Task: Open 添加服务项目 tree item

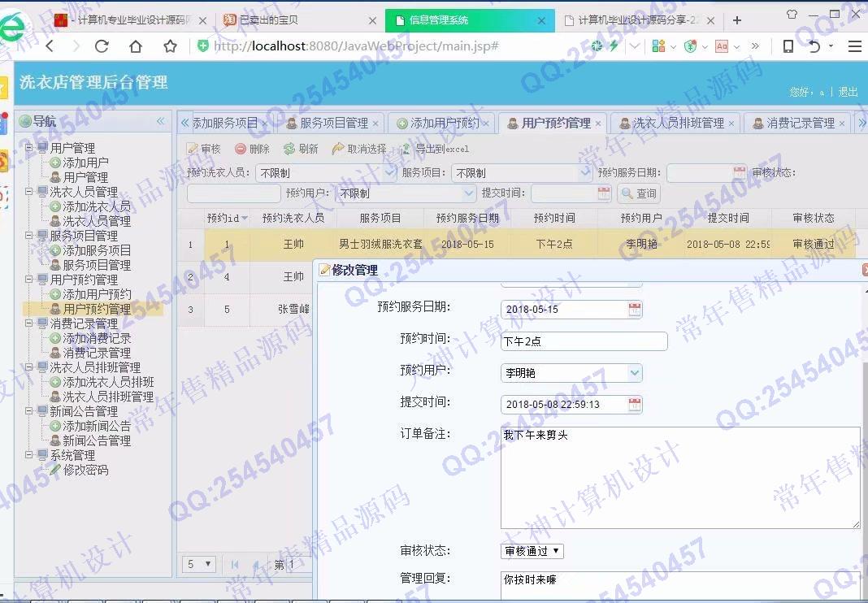Action: tap(97, 250)
